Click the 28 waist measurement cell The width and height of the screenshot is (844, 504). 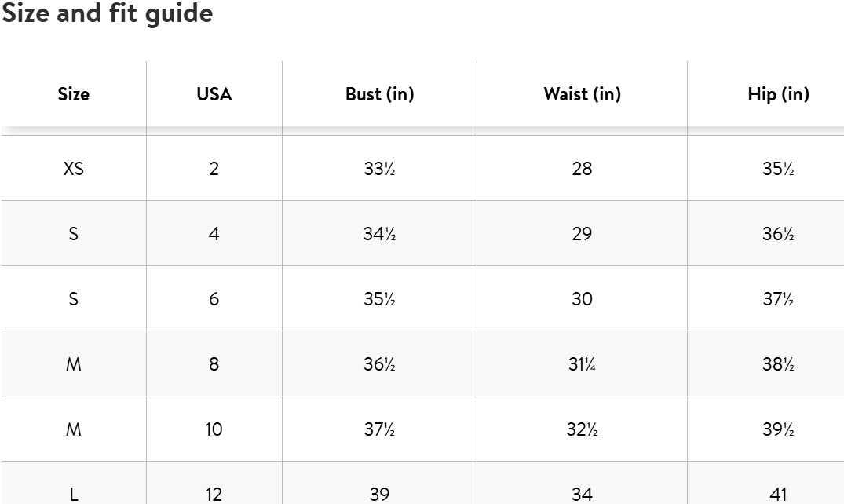point(582,169)
